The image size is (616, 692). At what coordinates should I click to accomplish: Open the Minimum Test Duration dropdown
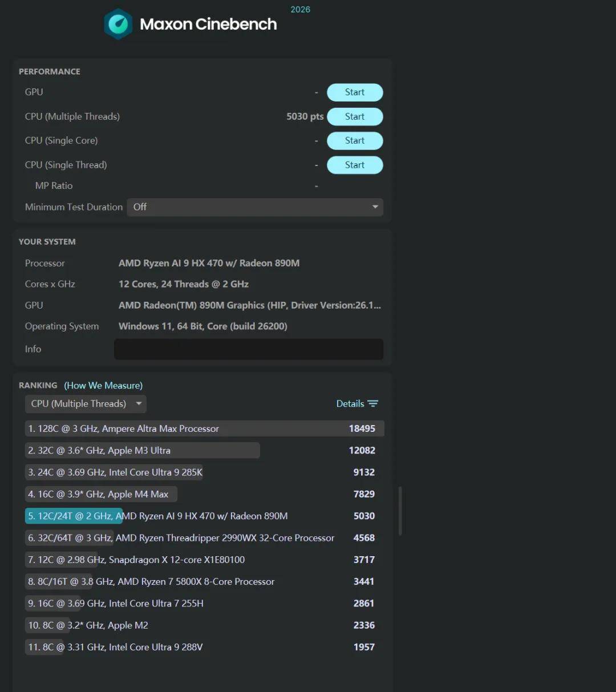tap(255, 207)
